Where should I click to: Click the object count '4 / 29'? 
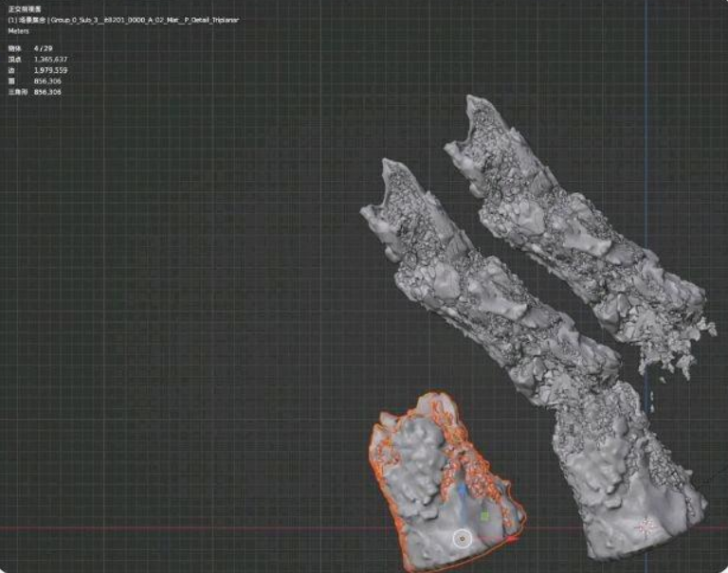[x=44, y=48]
